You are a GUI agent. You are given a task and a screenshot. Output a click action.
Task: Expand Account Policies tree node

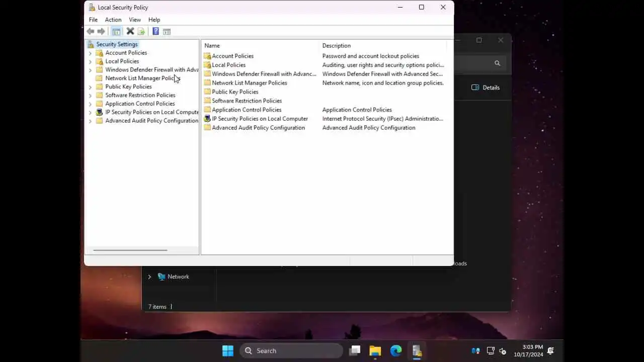[90, 53]
